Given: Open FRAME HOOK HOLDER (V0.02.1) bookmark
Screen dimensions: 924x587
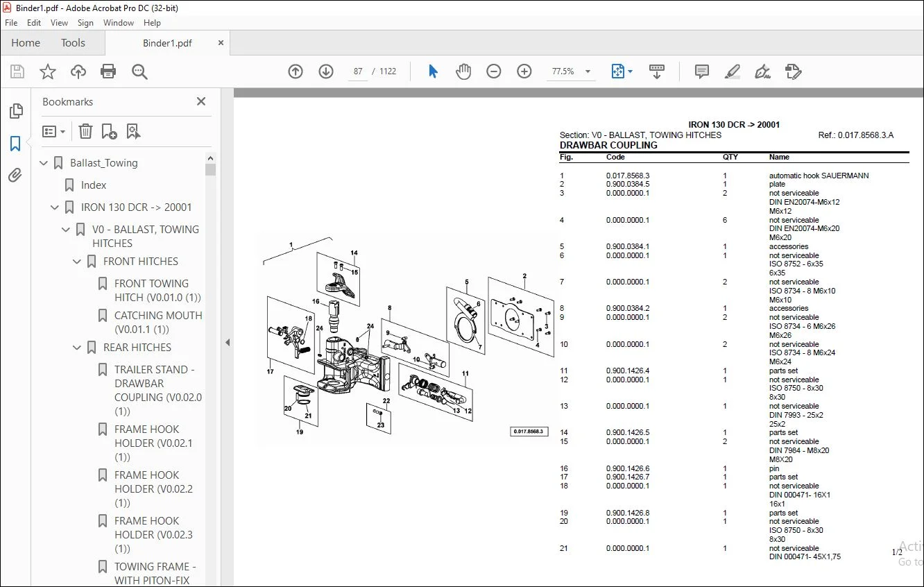Looking at the screenshot, I should [x=153, y=443].
